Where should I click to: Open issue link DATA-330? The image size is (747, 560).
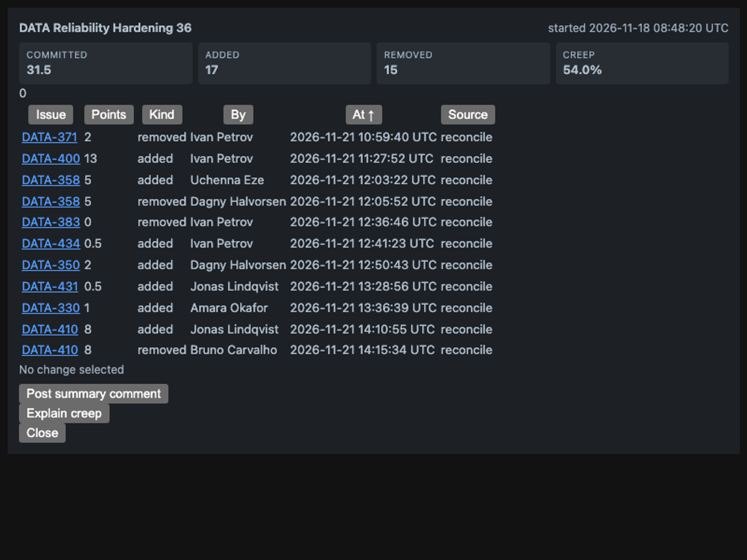(x=51, y=308)
